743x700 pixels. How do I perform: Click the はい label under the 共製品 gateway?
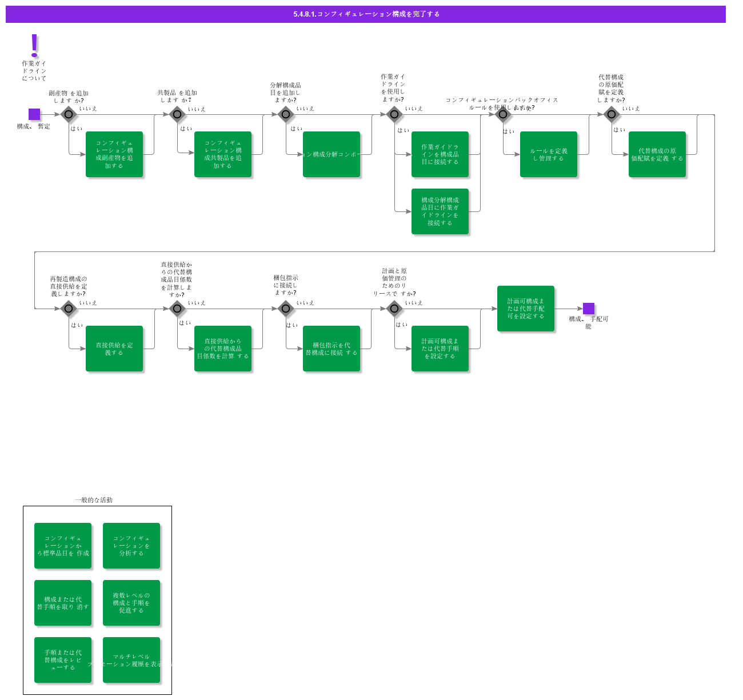(x=186, y=129)
